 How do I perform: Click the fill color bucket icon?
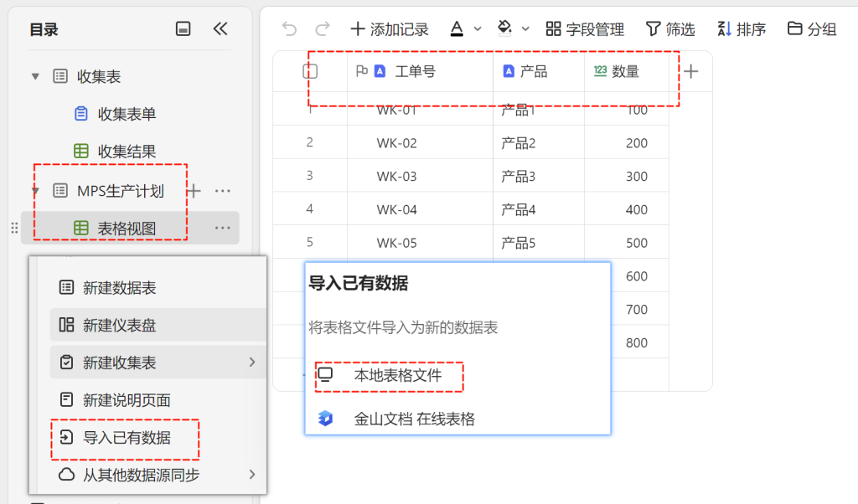[504, 28]
